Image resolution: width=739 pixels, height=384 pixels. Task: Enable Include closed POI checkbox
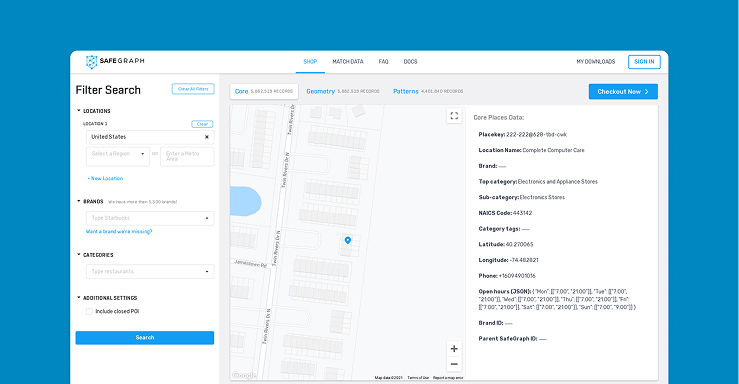click(89, 311)
